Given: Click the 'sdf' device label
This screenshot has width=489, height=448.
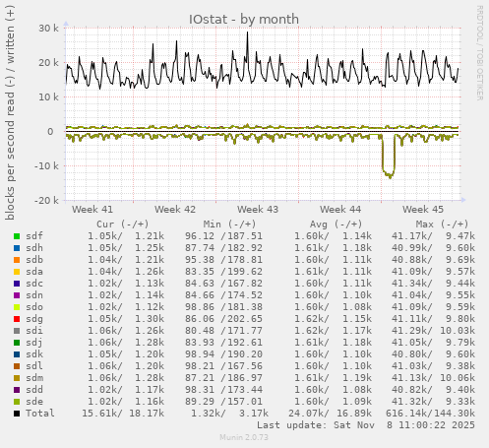Looking at the screenshot, I should 34,236.
